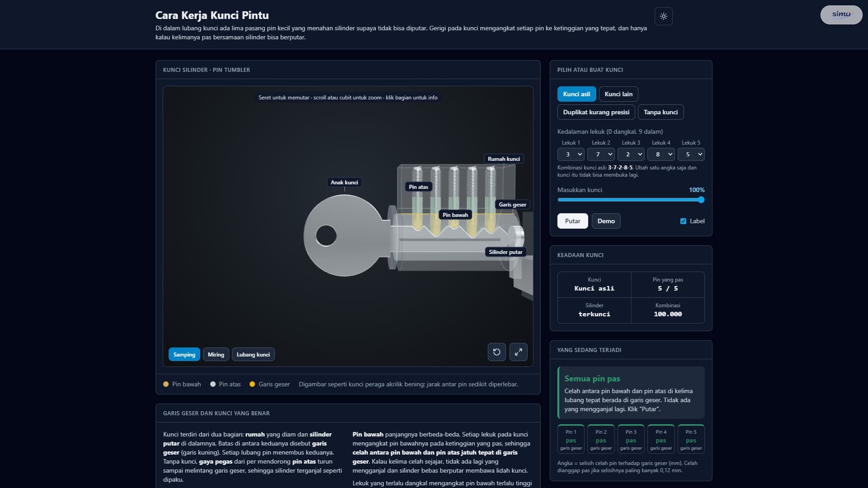Screen dimensions: 868x488
Task: Click the Pin 4 status card
Action: [661, 439]
